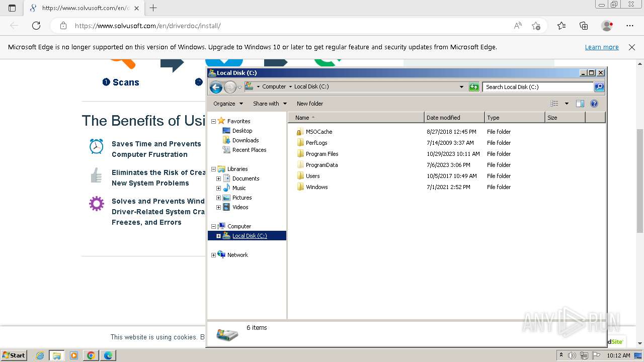This screenshot has width=644, height=362.
Task: Sort by Date modified column header
Action: pyautogui.click(x=454, y=118)
